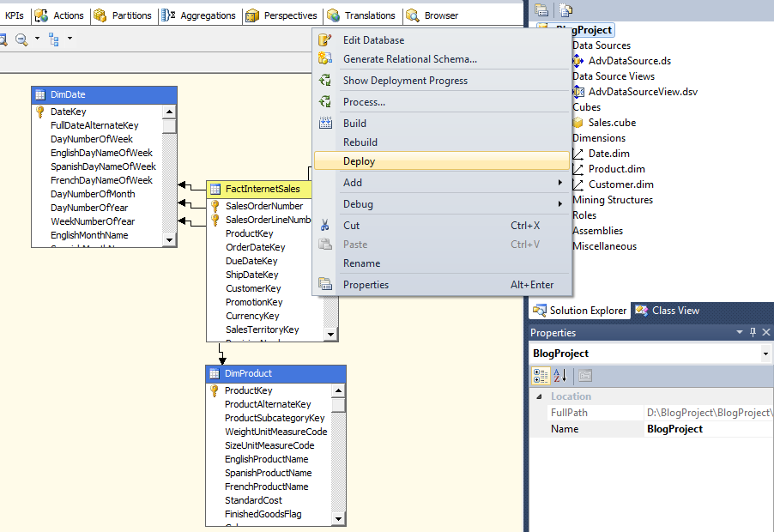The width and height of the screenshot is (774, 532).
Task: Click the Properties icon in the context menu
Action: (x=325, y=284)
